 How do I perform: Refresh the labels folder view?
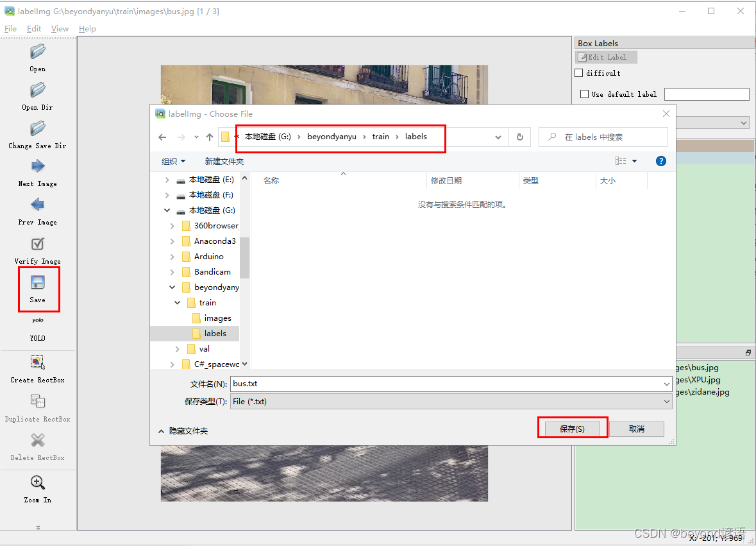(520, 137)
